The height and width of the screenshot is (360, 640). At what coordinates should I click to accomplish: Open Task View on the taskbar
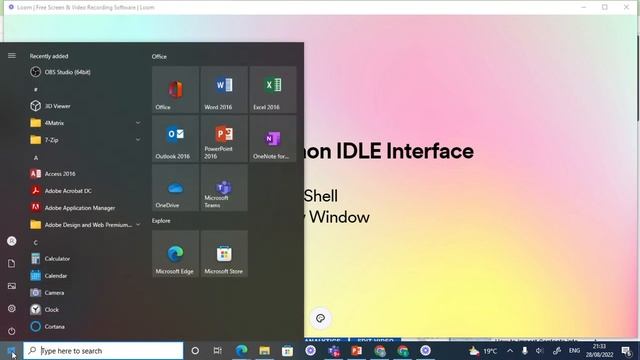point(218,351)
